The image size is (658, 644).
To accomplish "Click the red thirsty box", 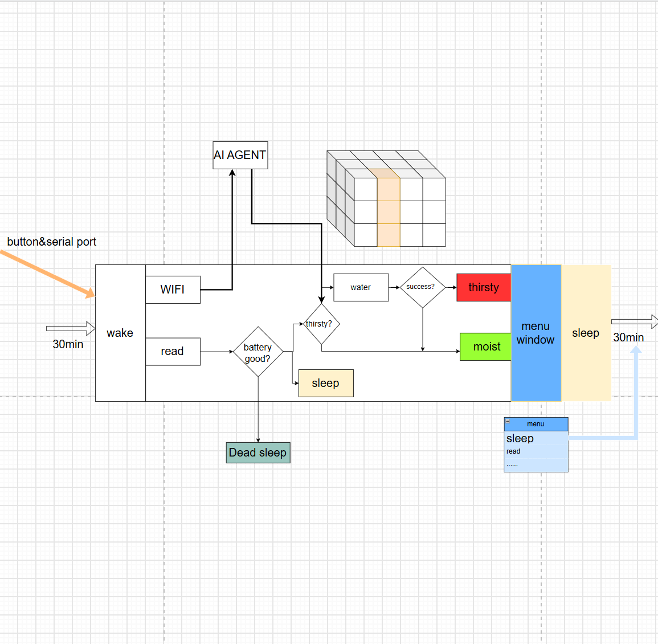I will tap(484, 288).
